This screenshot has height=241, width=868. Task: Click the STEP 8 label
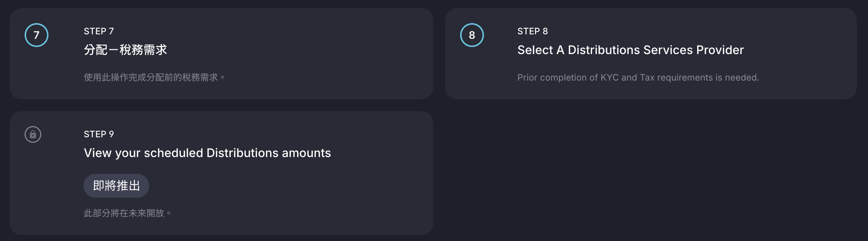[532, 31]
